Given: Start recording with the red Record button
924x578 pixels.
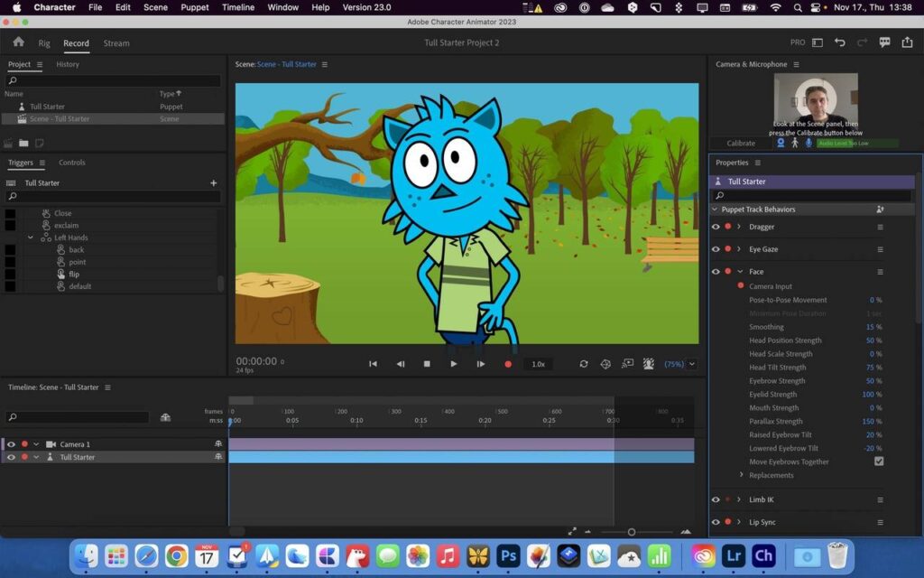Looking at the screenshot, I should pos(508,365).
